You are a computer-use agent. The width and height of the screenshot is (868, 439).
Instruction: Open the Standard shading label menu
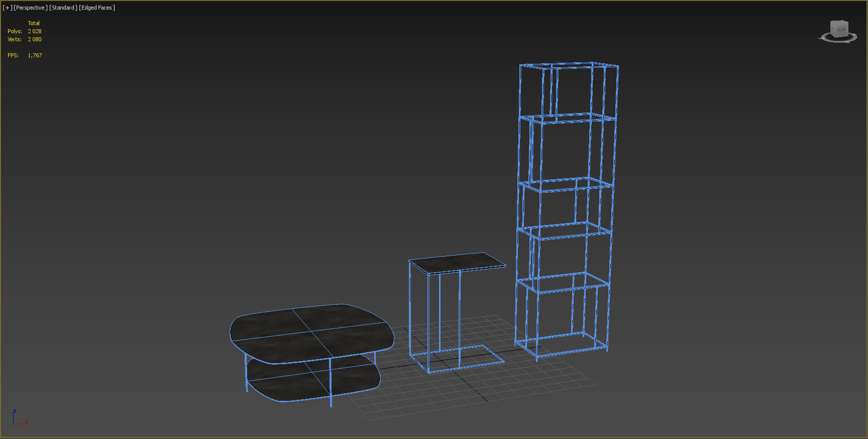(63, 8)
